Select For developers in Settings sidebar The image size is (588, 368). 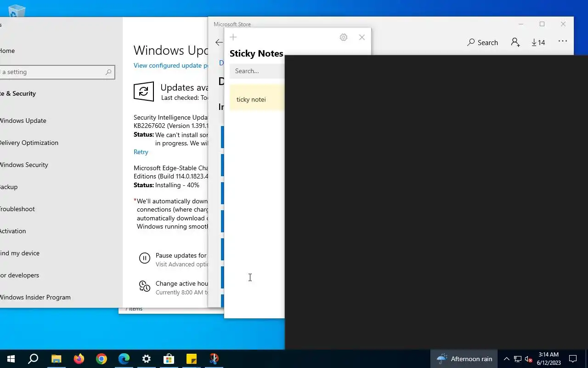point(19,275)
